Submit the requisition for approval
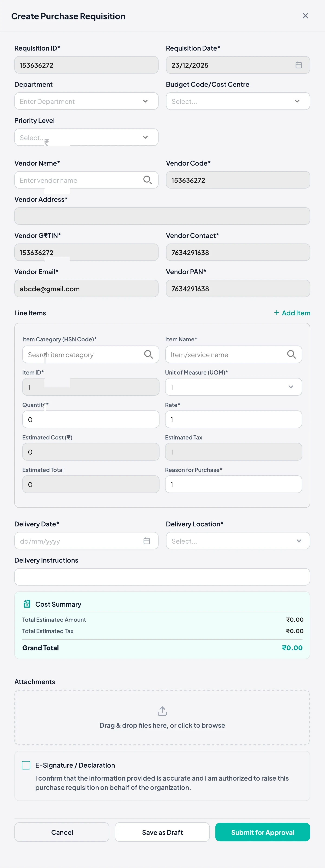 [263, 832]
